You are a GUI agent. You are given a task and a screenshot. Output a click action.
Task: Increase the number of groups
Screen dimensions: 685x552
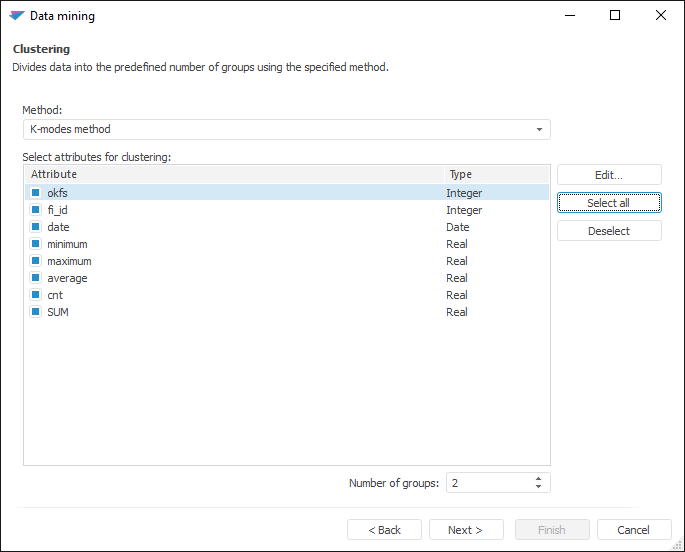(539, 478)
